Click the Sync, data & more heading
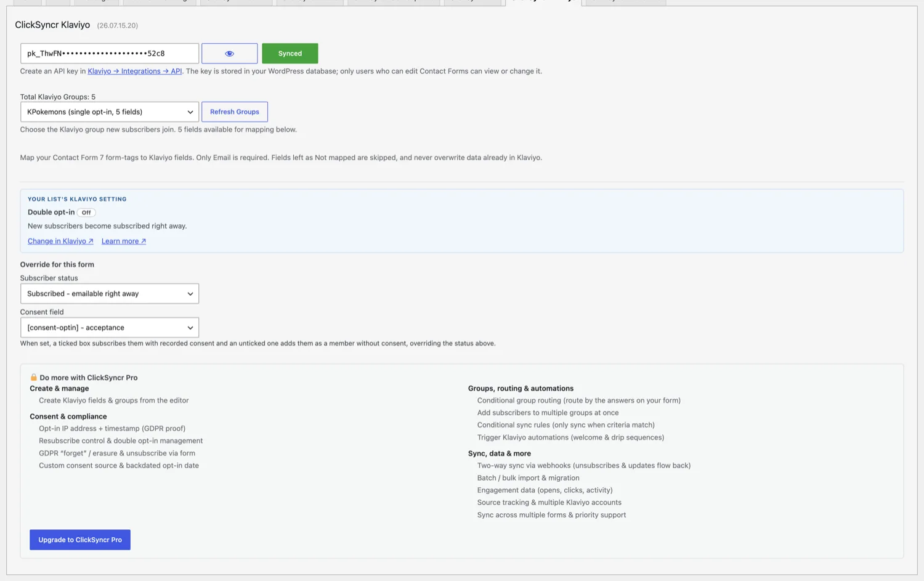 (x=500, y=453)
